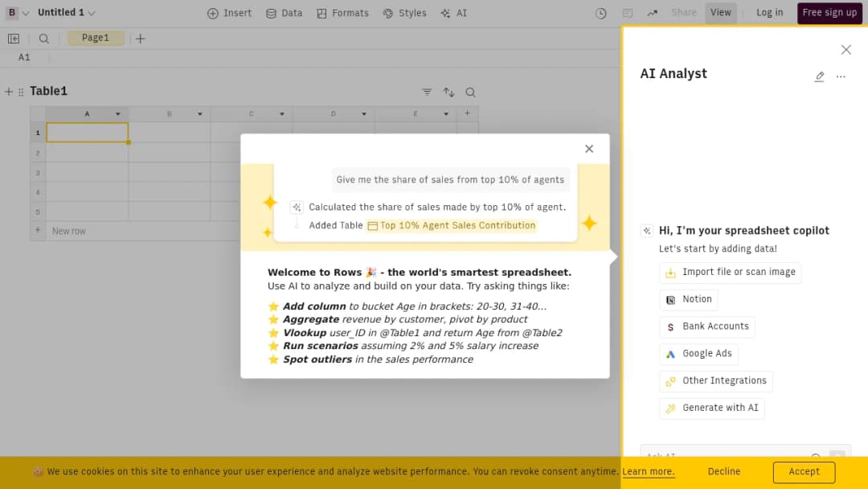868x489 pixels.
Task: Select Bank Accounts integration
Action: click(707, 327)
